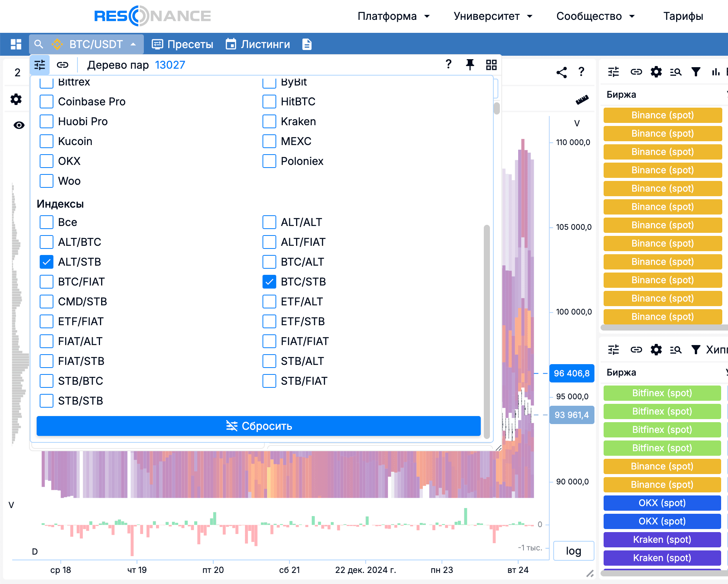Image resolution: width=728 pixels, height=584 pixels.
Task: Enable the ETF/STB index checkbox
Action: pyautogui.click(x=269, y=321)
